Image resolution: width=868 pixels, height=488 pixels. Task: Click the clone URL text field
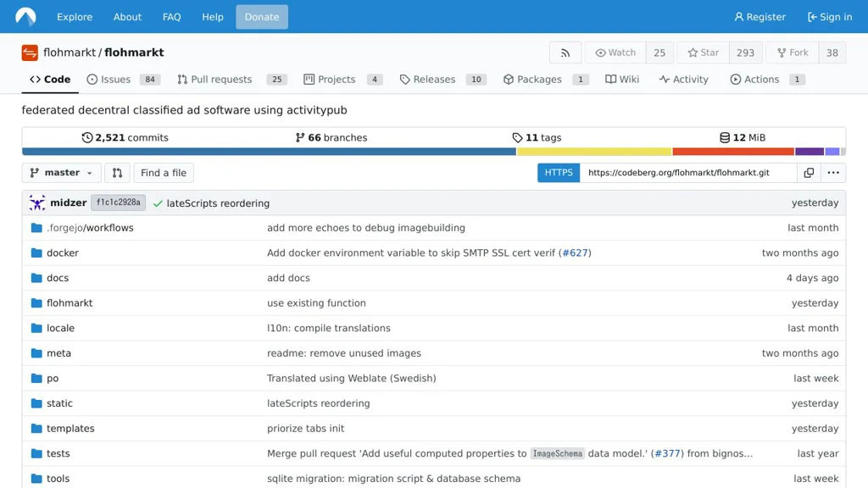click(687, 173)
